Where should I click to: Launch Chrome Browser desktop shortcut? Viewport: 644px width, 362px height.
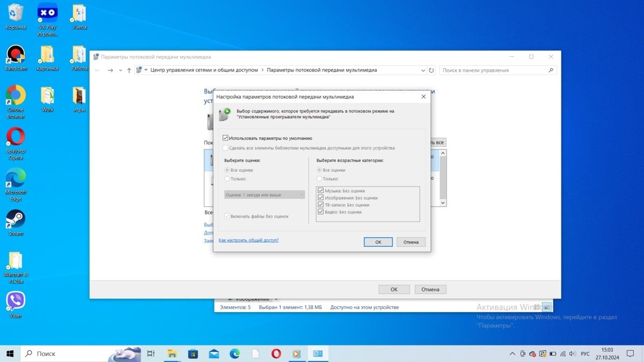click(16, 102)
